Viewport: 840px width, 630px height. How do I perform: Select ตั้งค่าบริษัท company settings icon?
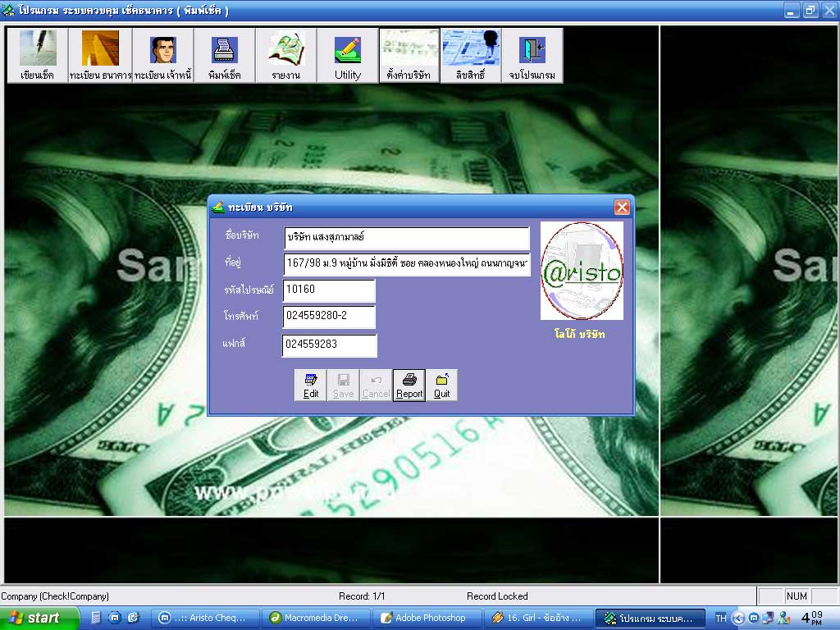[x=409, y=55]
